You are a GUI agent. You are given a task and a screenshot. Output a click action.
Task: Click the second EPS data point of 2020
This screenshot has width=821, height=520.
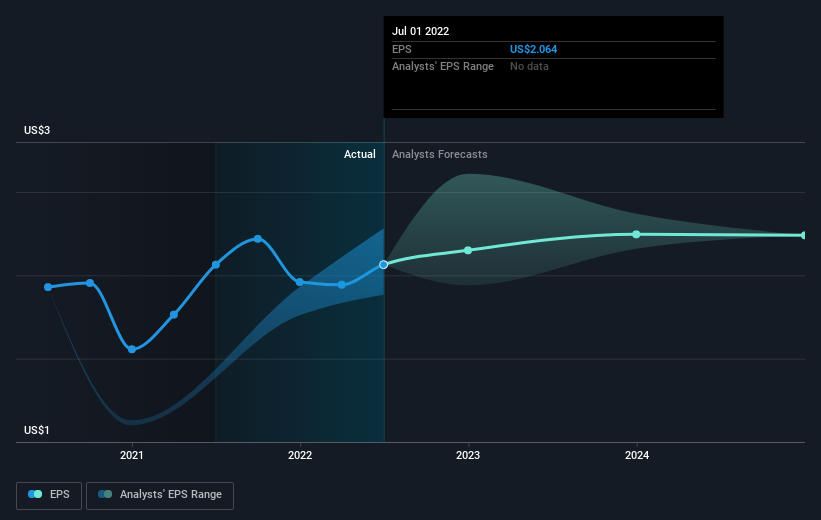[90, 283]
